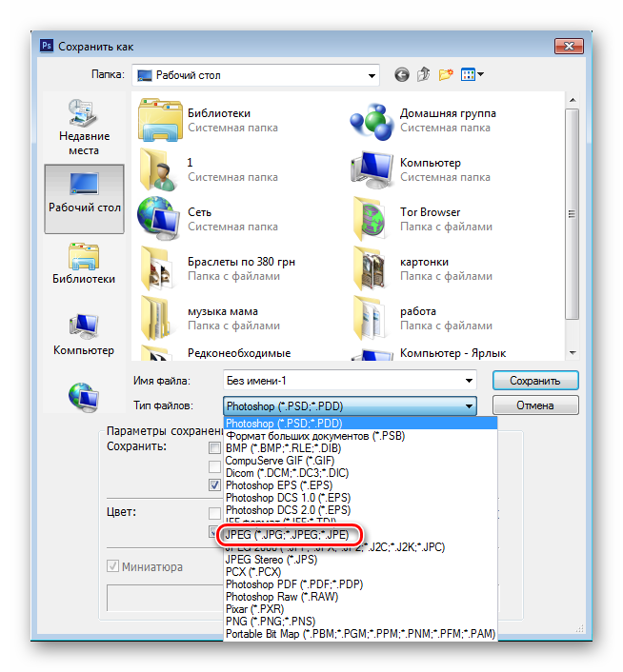Viewport: 623px width, 672px height.
Task: Open Компьютер in left sidebar
Action: 84,335
